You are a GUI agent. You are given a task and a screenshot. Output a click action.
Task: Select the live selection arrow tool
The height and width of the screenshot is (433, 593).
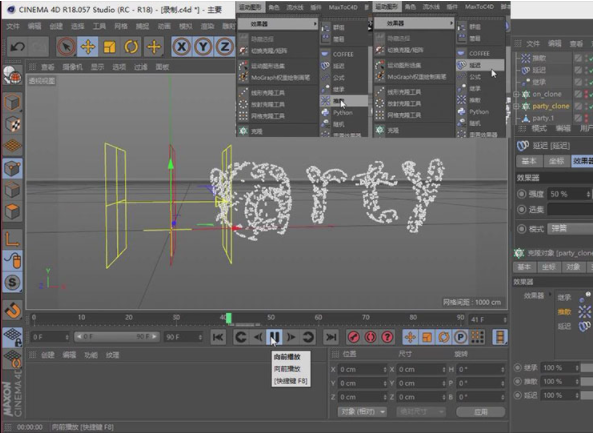[66, 47]
